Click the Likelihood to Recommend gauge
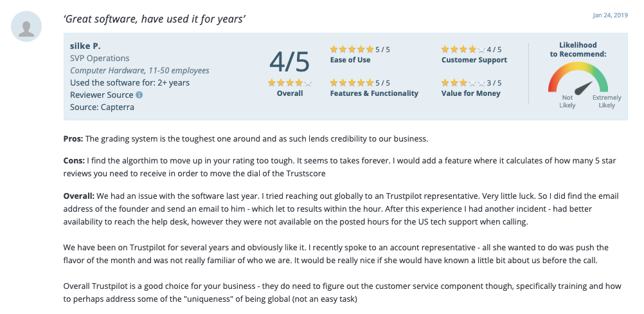644x314 pixels. 578,84
